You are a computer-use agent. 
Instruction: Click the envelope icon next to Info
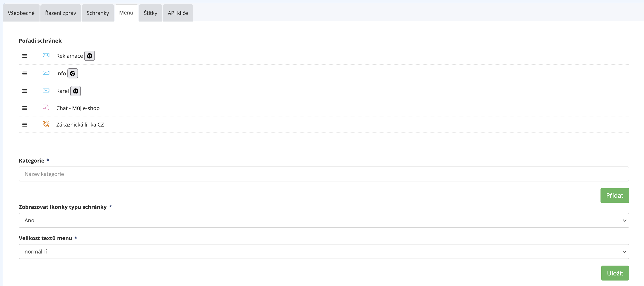[46, 73]
